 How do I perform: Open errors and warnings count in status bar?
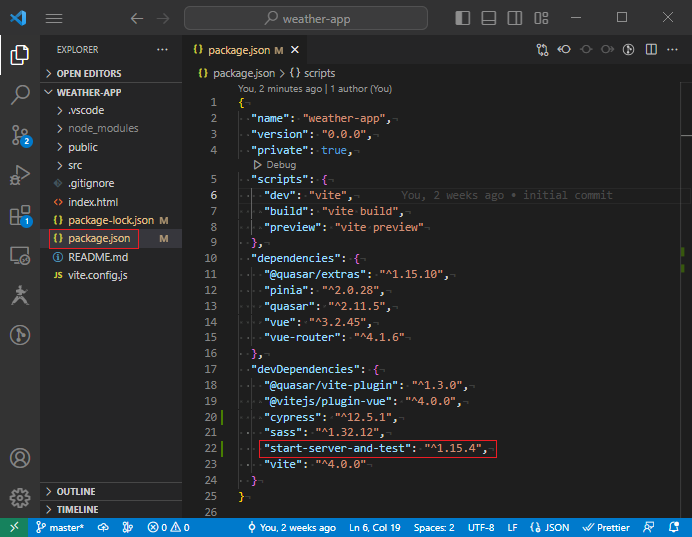pyautogui.click(x=168, y=527)
